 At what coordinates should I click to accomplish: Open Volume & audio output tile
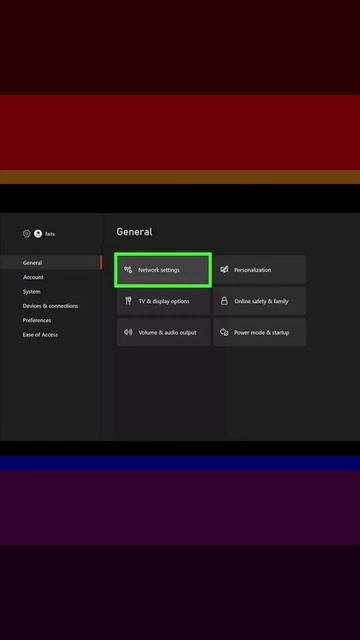point(163,332)
